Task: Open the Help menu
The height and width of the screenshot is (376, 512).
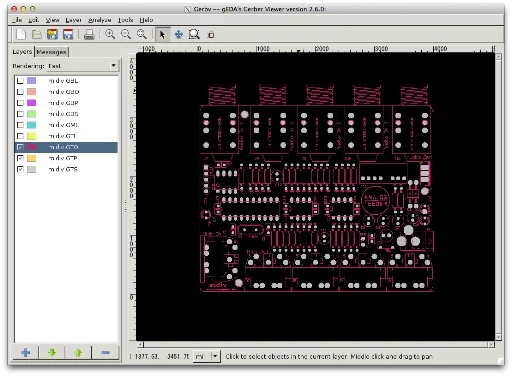Action: tap(146, 20)
